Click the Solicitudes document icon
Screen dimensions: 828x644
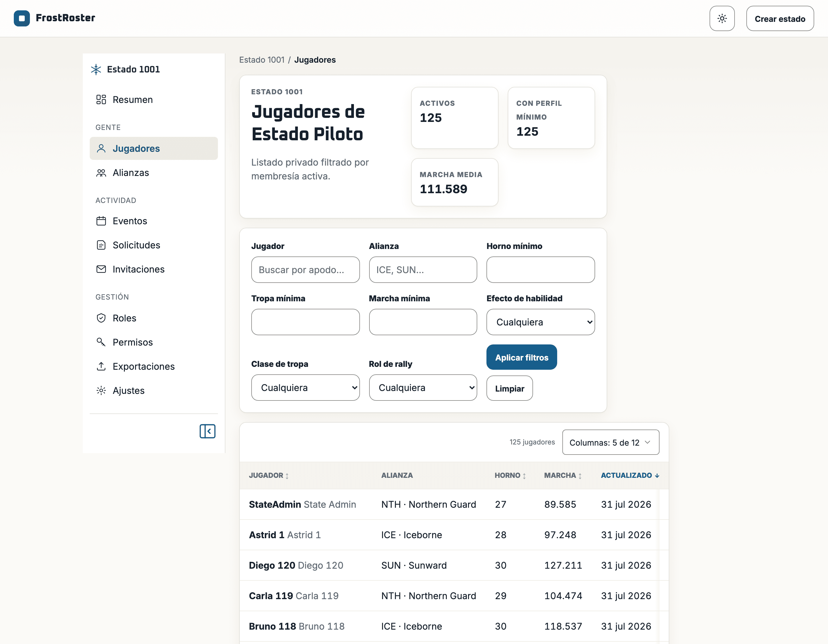101,245
